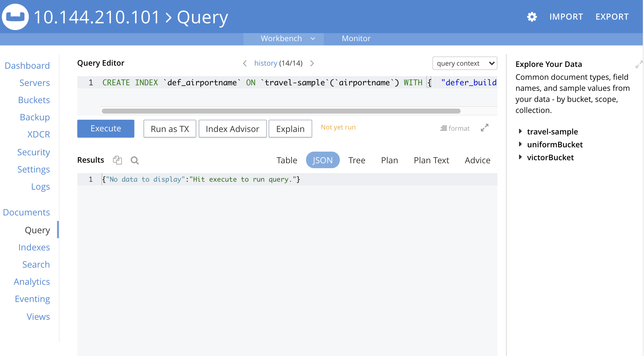Click the Index Advisor button
This screenshot has height=356, width=644.
point(232,129)
